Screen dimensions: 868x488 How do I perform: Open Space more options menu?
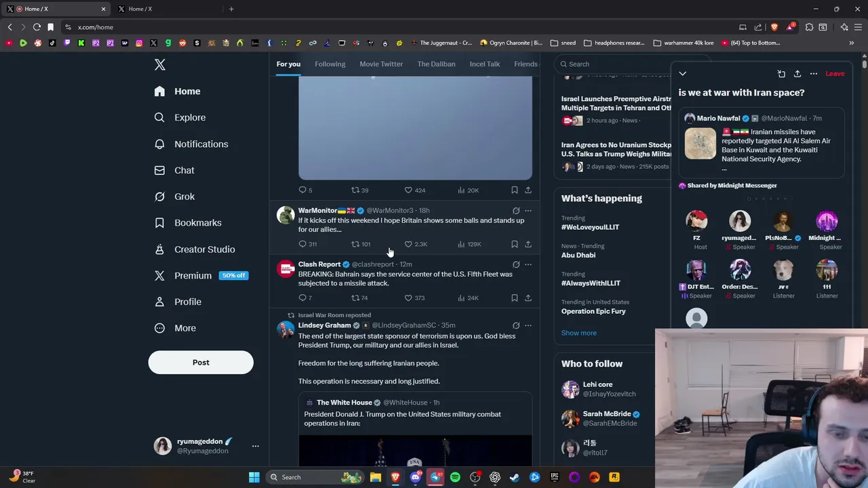(x=814, y=73)
